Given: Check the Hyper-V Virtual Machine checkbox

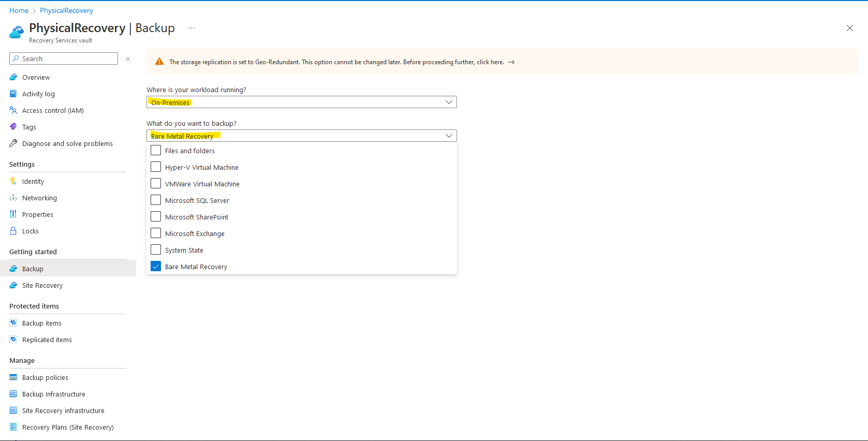Looking at the screenshot, I should coord(156,167).
